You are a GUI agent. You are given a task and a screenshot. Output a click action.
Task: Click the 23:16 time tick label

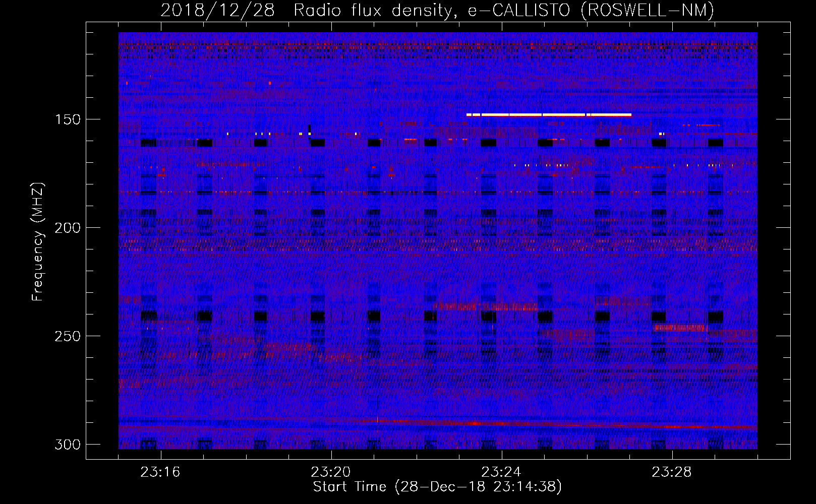point(160,472)
